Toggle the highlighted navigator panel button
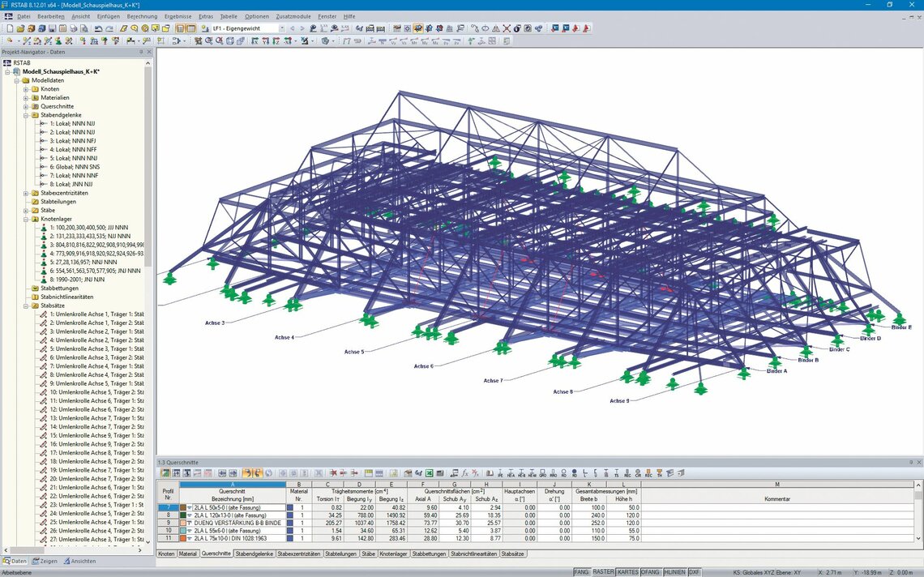 tap(180, 28)
